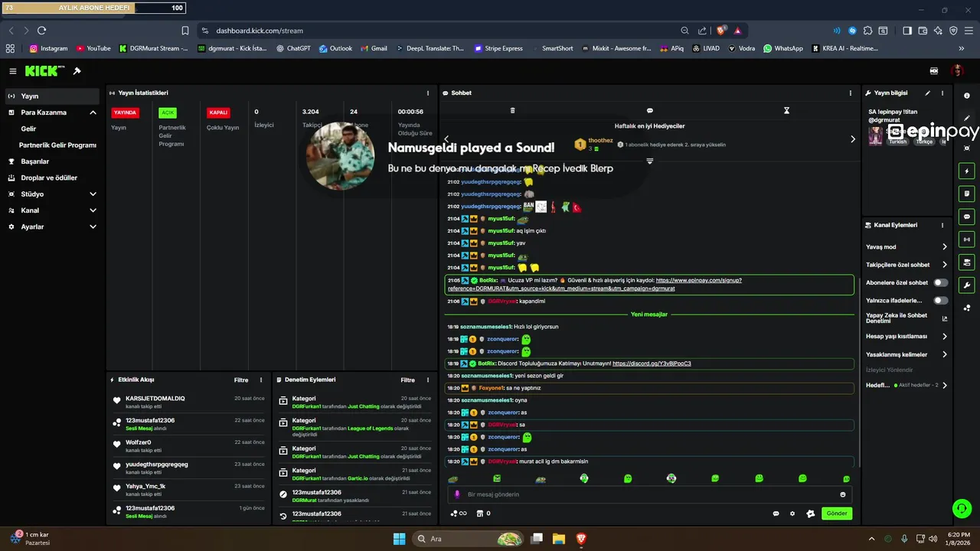Open Takipçilere özel sohbet options
The width and height of the screenshot is (980, 551).
(x=906, y=265)
